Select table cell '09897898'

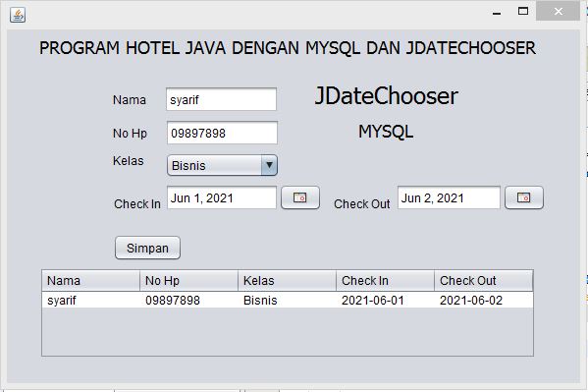click(189, 300)
